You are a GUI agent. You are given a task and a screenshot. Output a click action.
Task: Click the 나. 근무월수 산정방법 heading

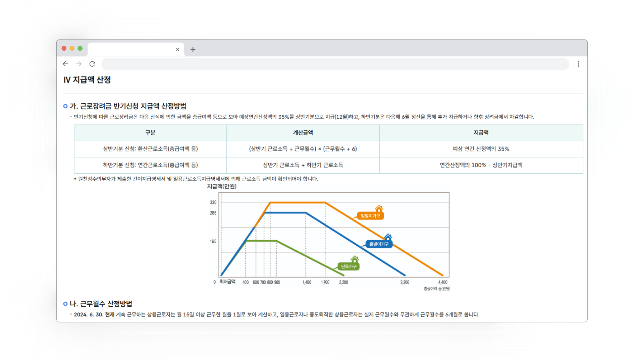(x=101, y=304)
